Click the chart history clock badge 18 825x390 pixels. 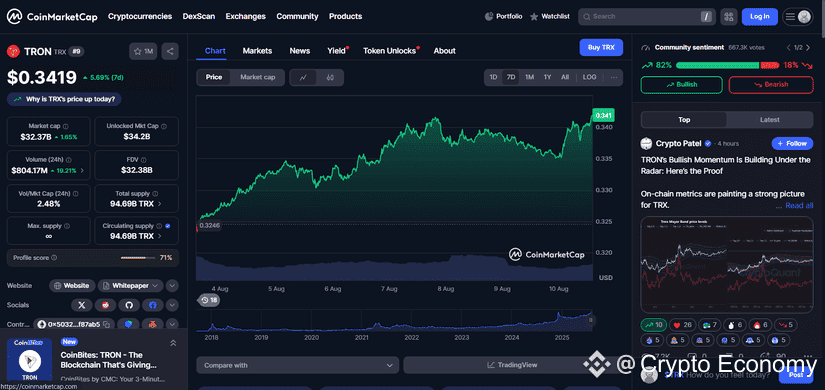[x=209, y=300]
